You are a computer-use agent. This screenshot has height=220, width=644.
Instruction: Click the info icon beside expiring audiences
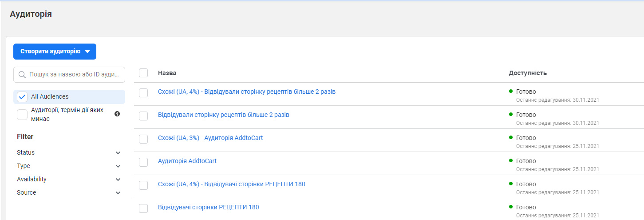pos(117,114)
